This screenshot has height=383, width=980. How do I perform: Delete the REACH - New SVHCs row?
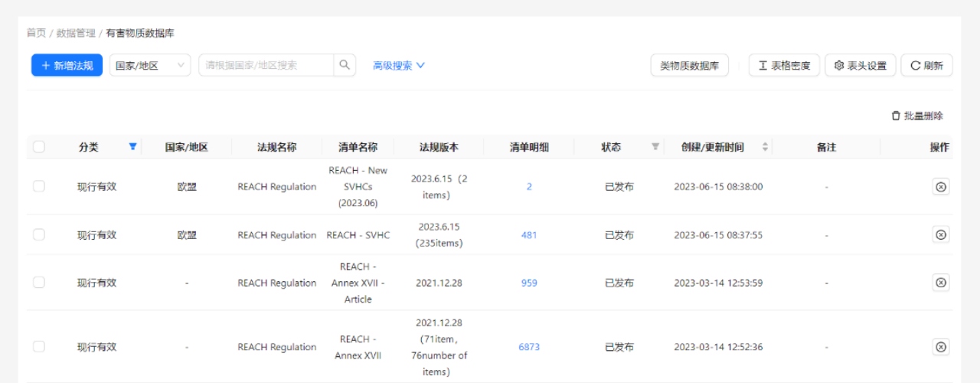click(941, 187)
